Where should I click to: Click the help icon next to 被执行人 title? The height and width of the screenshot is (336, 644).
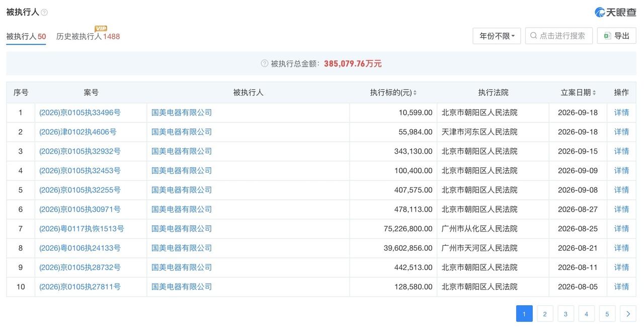click(44, 13)
